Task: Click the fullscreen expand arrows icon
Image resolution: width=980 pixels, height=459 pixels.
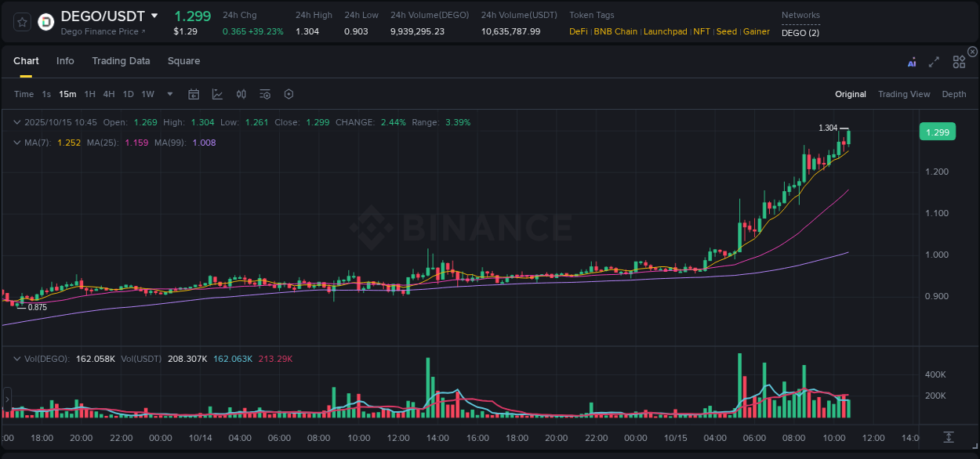Action: coord(933,61)
